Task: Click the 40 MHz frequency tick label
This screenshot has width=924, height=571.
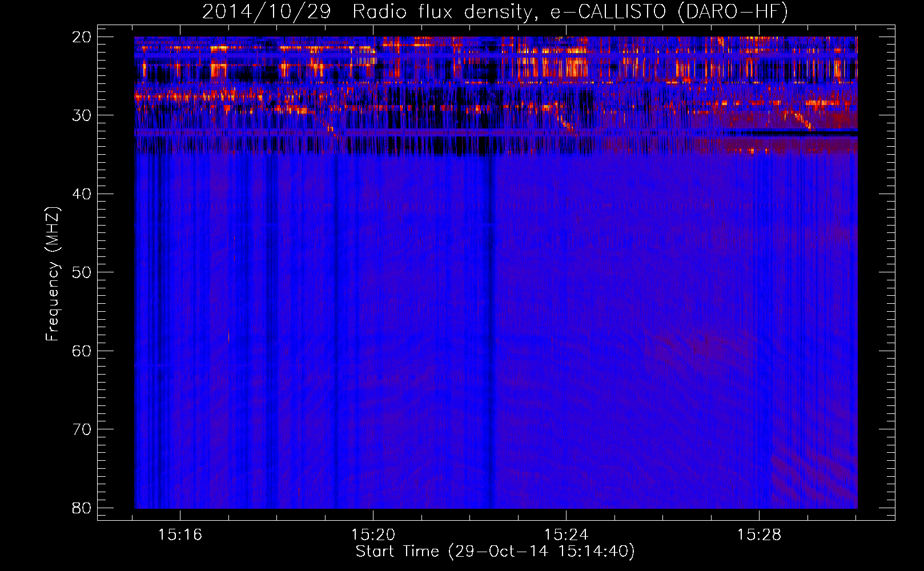Action: (x=82, y=194)
